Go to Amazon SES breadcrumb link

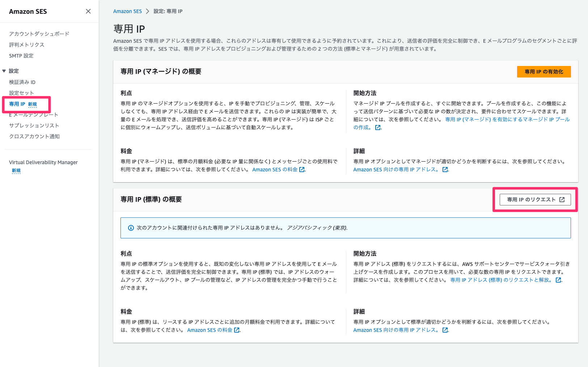click(127, 11)
